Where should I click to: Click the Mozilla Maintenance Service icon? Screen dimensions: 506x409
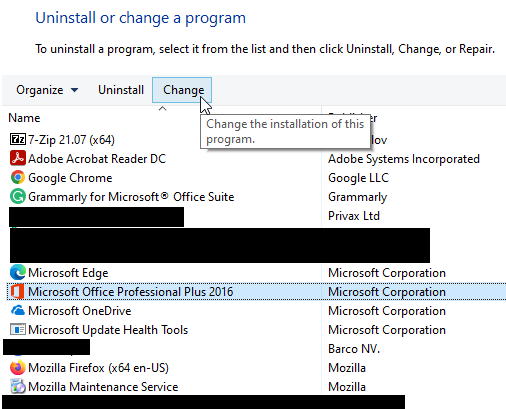click(18, 387)
